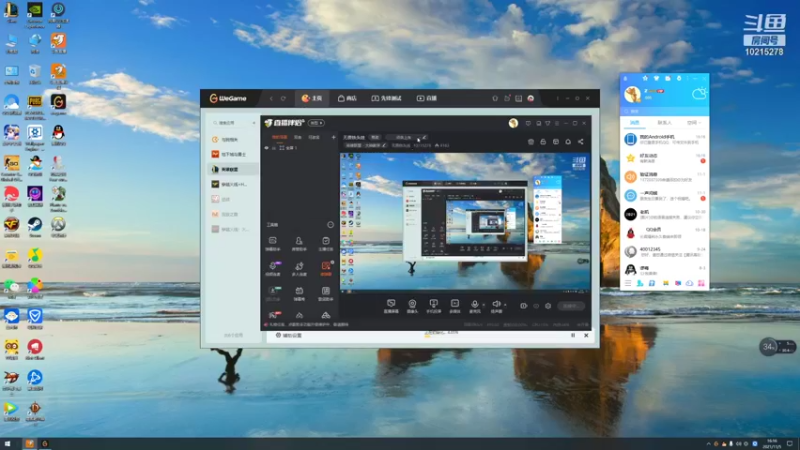Click the start live button
Viewport: 800px width, 450px height.
coord(570,306)
